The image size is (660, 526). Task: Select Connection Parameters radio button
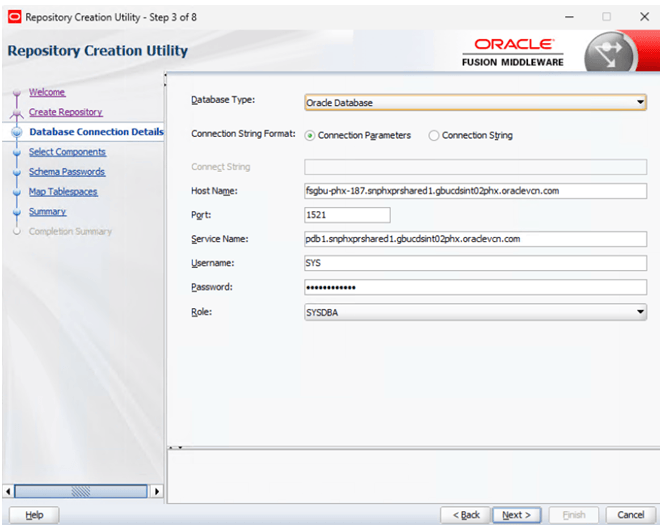(310, 135)
